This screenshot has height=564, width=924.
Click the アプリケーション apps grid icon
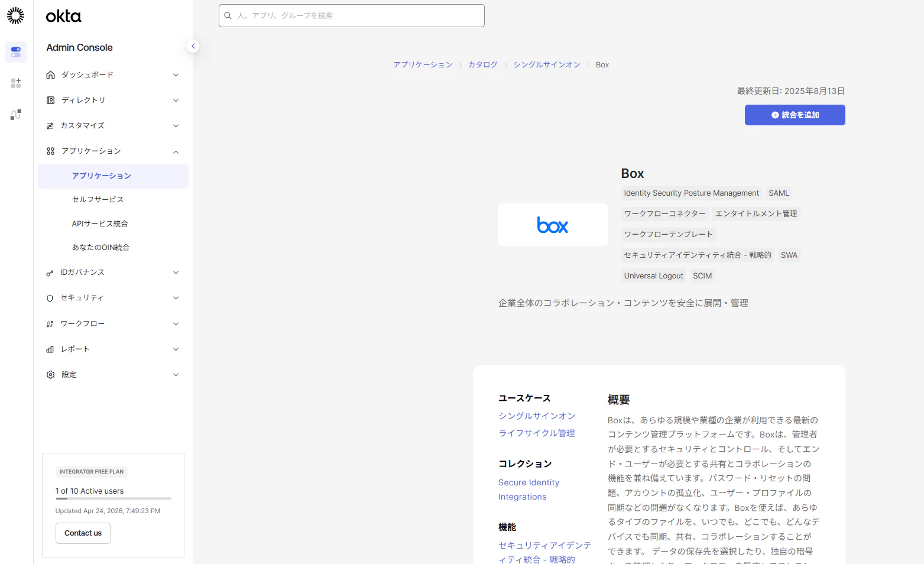point(50,151)
